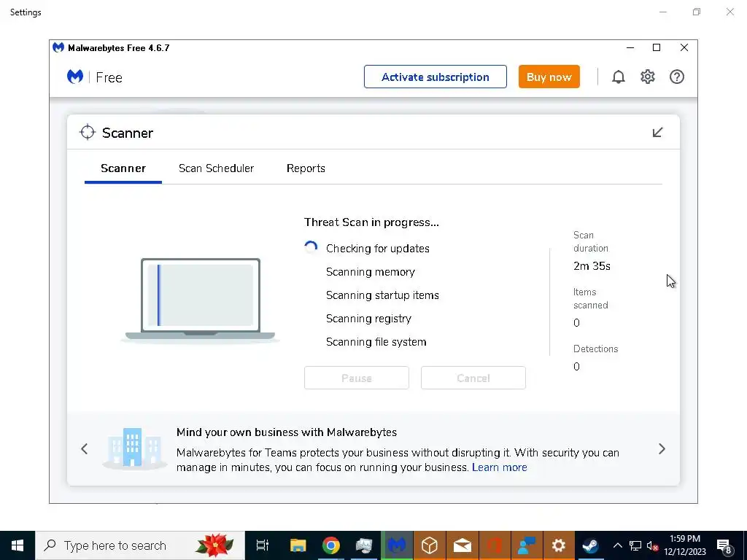
Task: Click the Scanner crosshair icon
Action: pos(88,133)
